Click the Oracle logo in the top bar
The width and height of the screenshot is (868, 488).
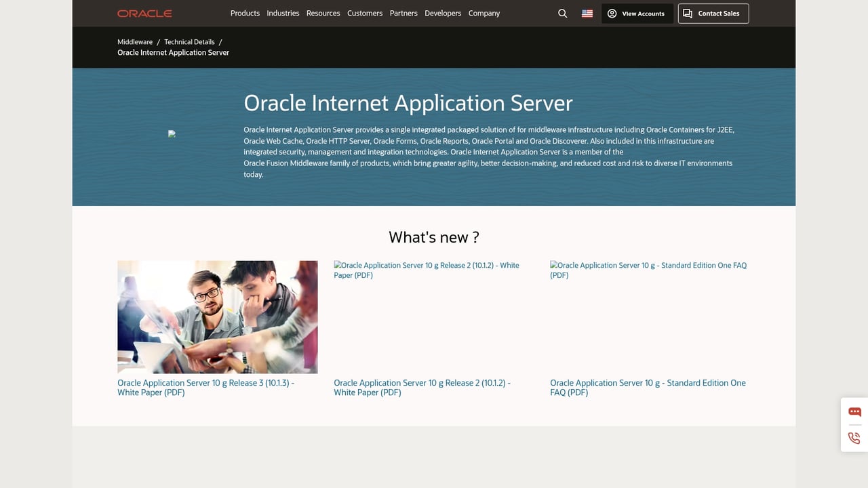point(144,13)
